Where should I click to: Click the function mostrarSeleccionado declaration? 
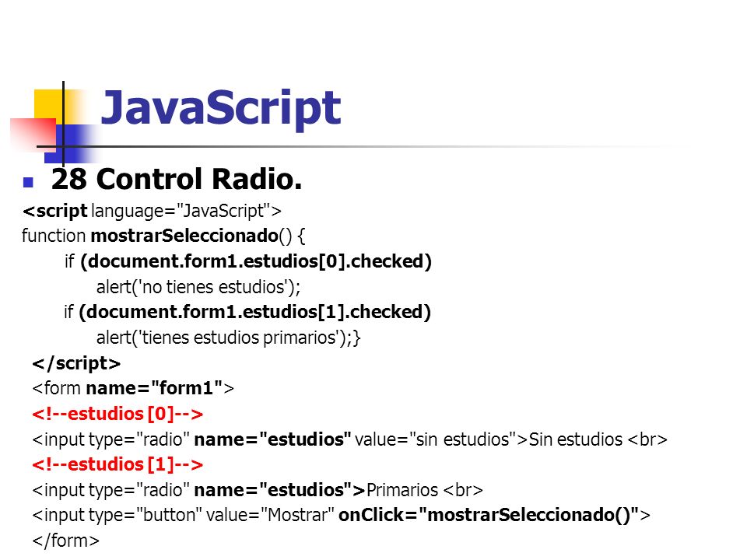coord(163,236)
